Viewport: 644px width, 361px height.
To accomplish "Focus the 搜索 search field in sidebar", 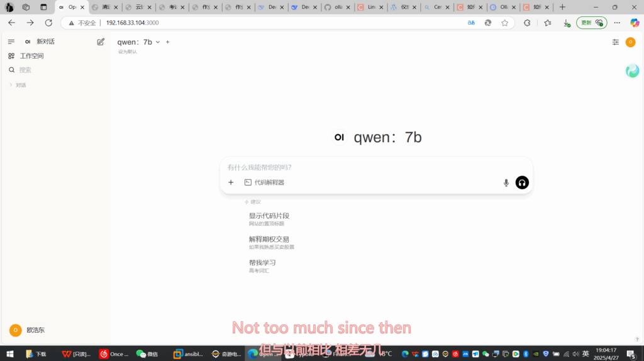I will point(25,70).
